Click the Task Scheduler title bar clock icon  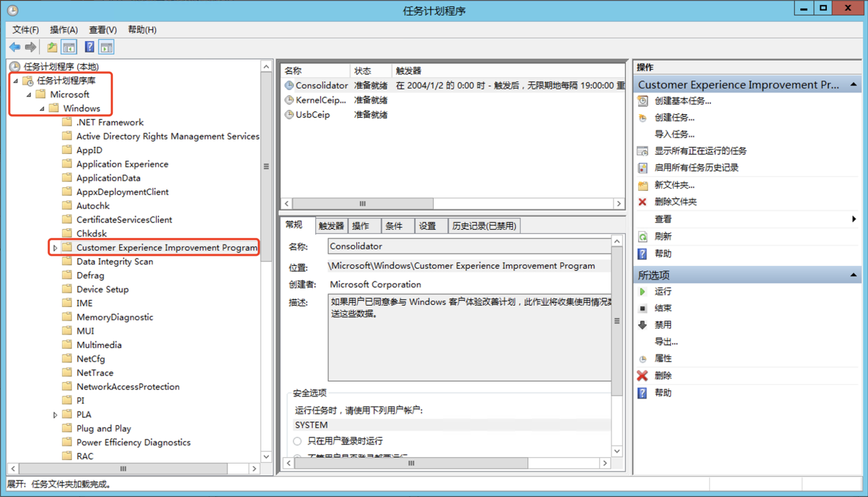click(x=12, y=10)
